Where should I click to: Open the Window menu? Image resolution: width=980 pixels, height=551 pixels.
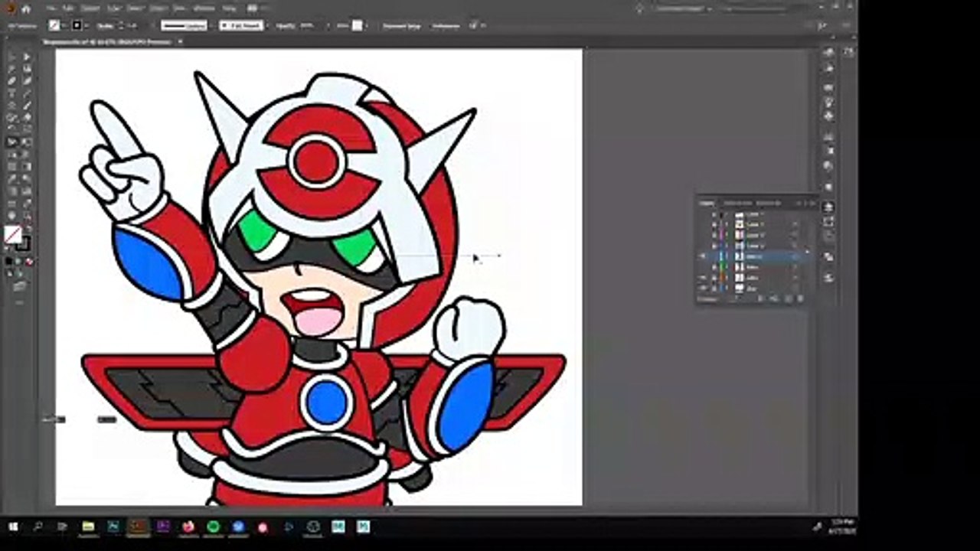[204, 8]
